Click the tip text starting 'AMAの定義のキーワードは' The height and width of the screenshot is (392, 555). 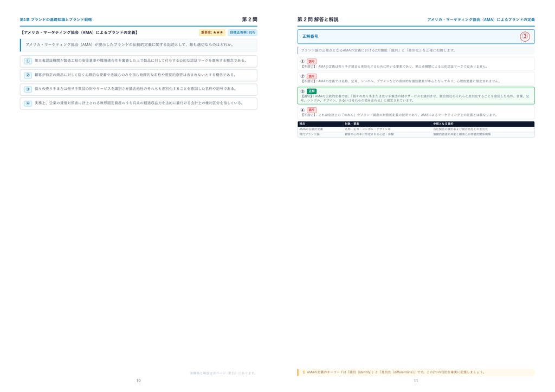[x=396, y=372]
